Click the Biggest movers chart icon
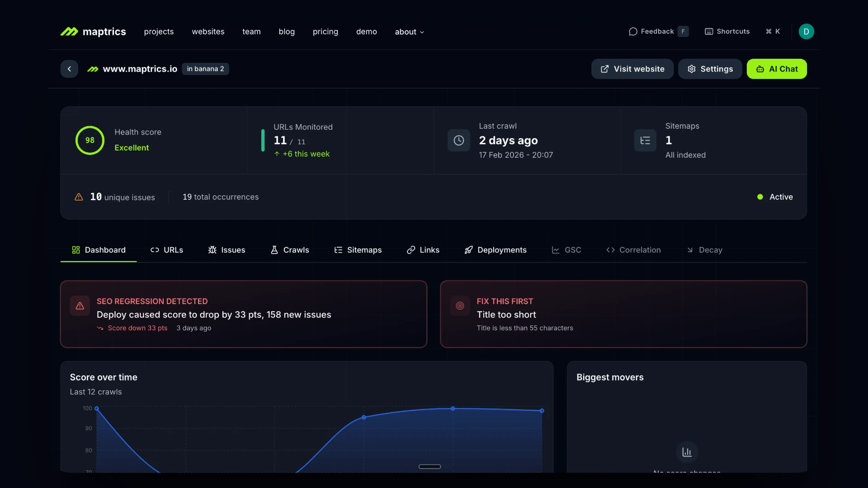This screenshot has width=868, height=488. click(687, 452)
